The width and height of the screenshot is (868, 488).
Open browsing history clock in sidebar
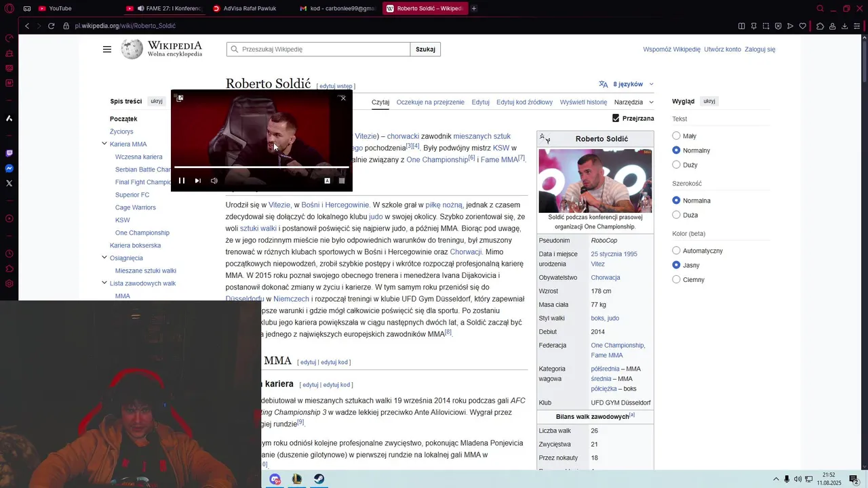(x=9, y=254)
